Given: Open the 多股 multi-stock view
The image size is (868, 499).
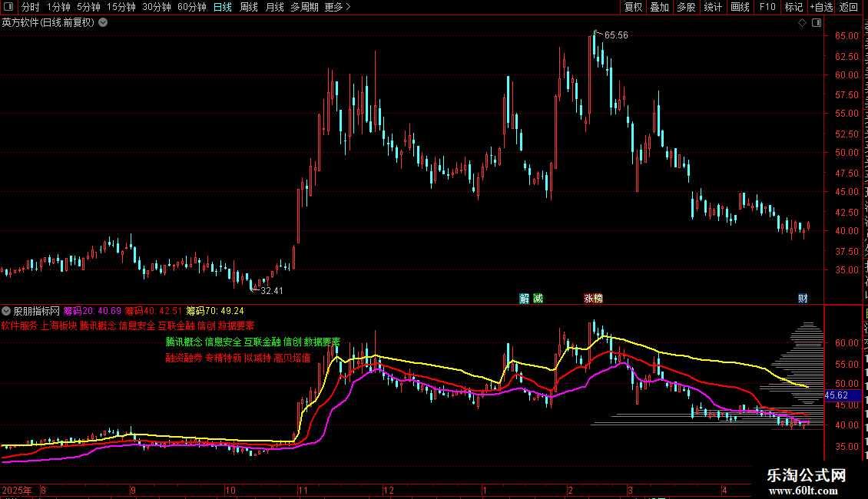Looking at the screenshot, I should coord(687,7).
